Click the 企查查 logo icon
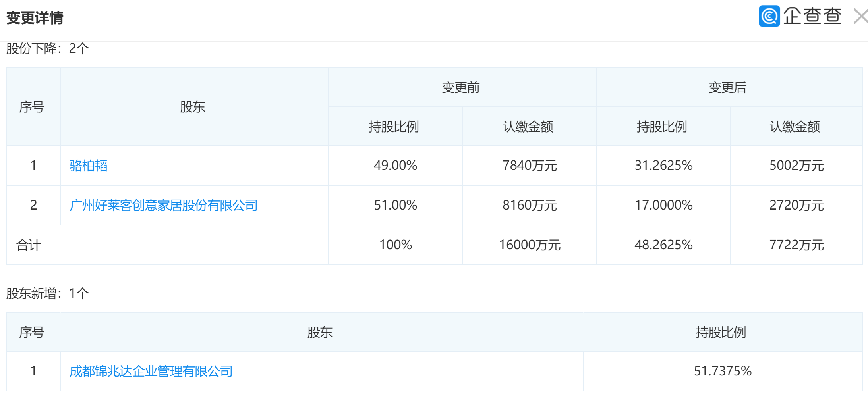Image resolution: width=868 pixels, height=412 pixels. tap(769, 16)
